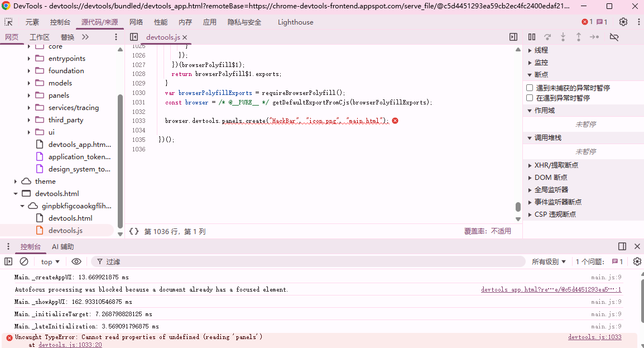Click the issues count badge in toolbar
This screenshot has height=348, width=644.
[602, 22]
